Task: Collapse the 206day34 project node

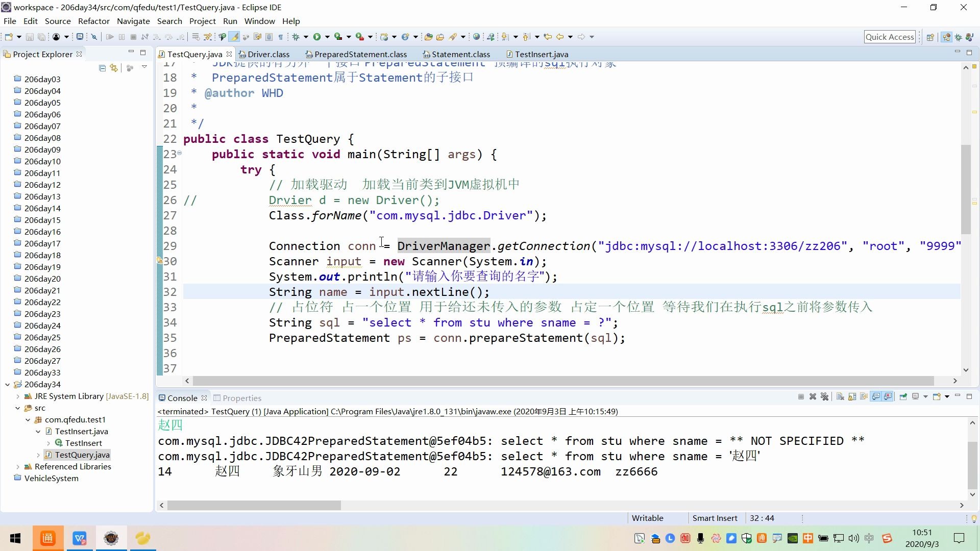Action: pos(7,385)
